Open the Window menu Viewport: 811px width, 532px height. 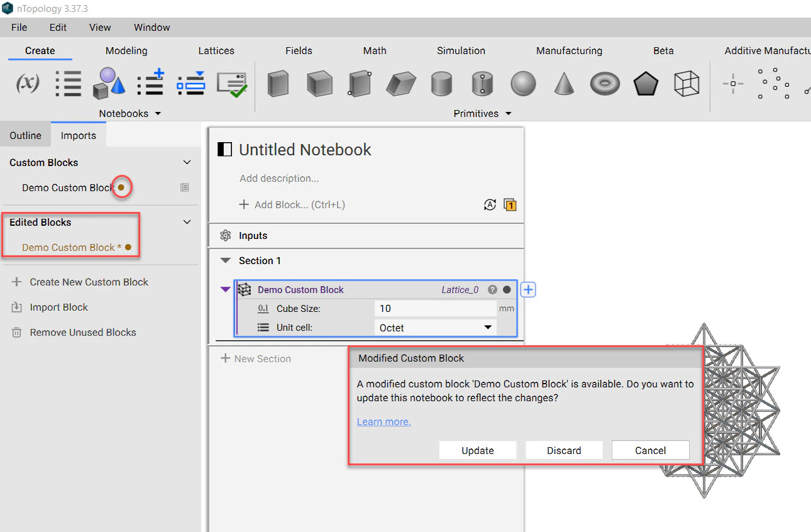click(x=152, y=27)
